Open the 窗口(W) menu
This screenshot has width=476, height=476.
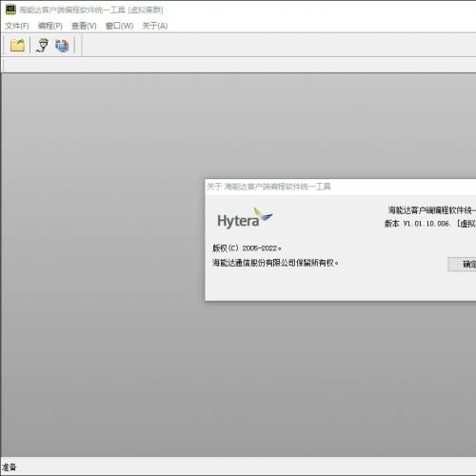point(119,26)
